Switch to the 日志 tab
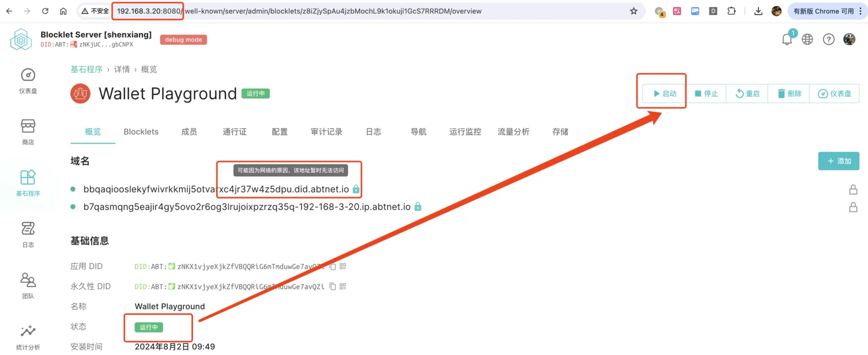This screenshot has height=355, width=868. click(x=373, y=132)
